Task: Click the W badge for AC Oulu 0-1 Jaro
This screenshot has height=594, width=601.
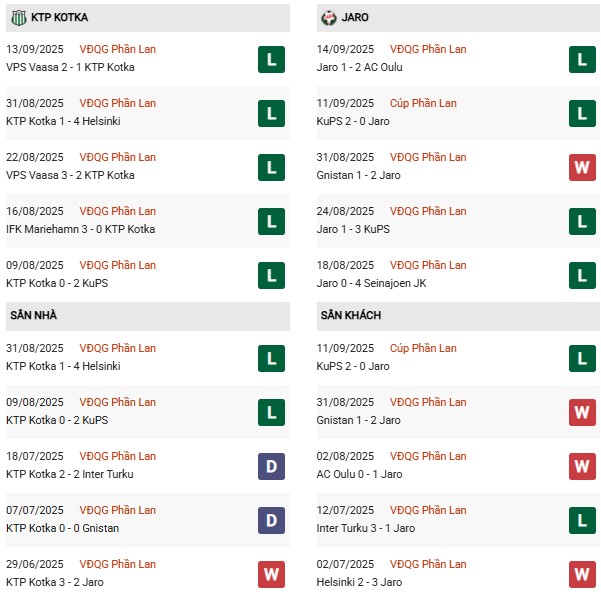Action: pyautogui.click(x=582, y=466)
